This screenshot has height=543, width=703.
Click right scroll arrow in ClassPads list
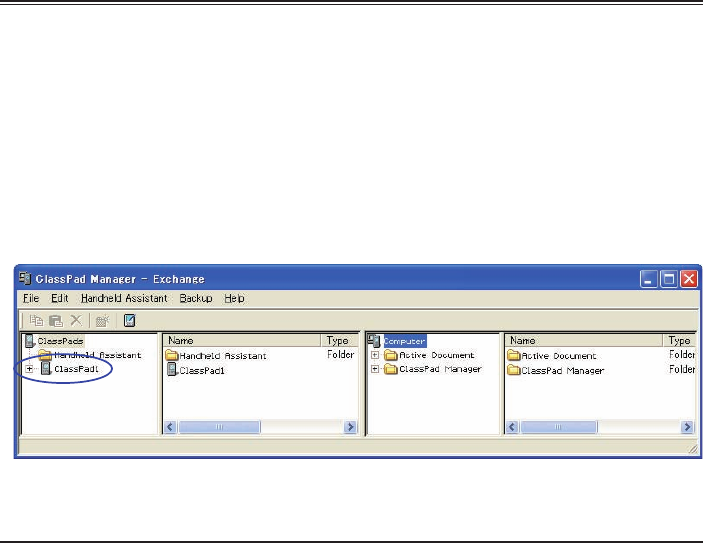click(x=350, y=427)
